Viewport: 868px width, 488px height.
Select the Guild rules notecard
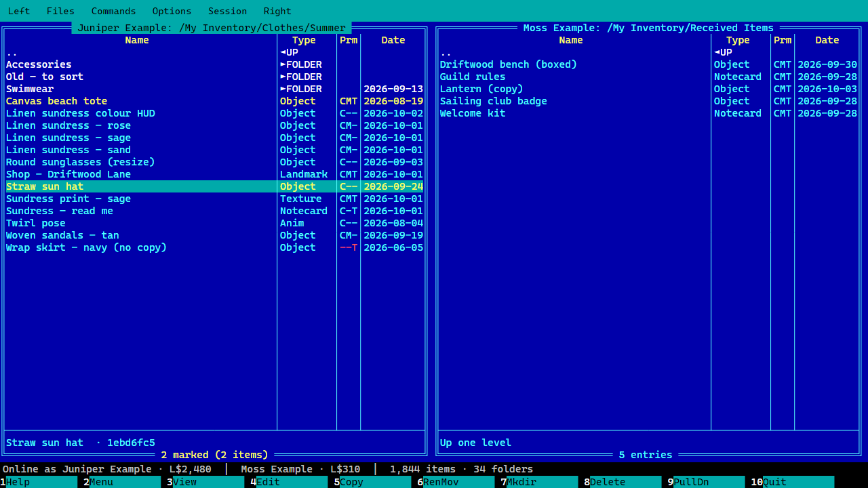tap(648, 77)
